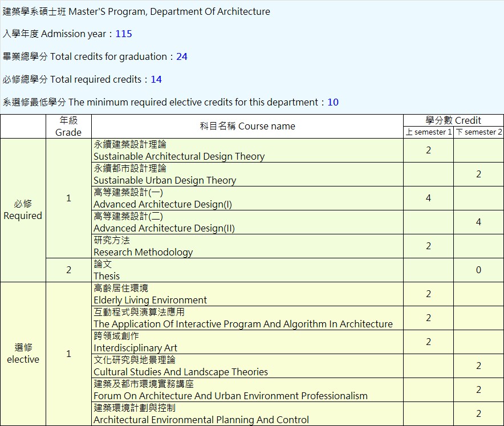Select Architectural Environmental Planning And Control course

click(x=201, y=420)
